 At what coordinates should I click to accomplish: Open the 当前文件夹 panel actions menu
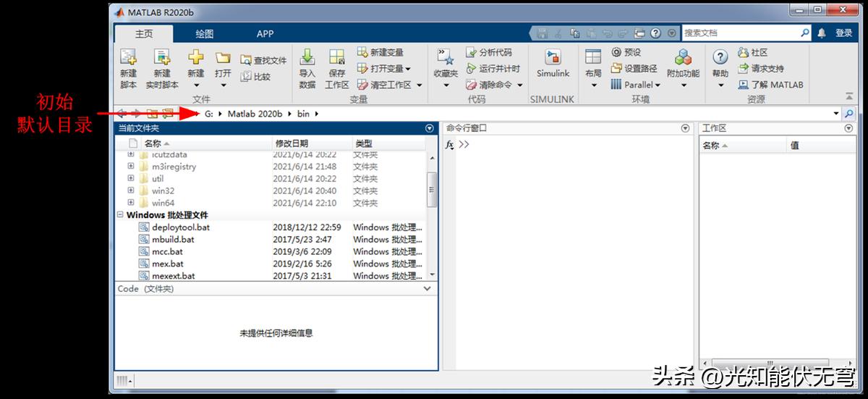click(430, 128)
